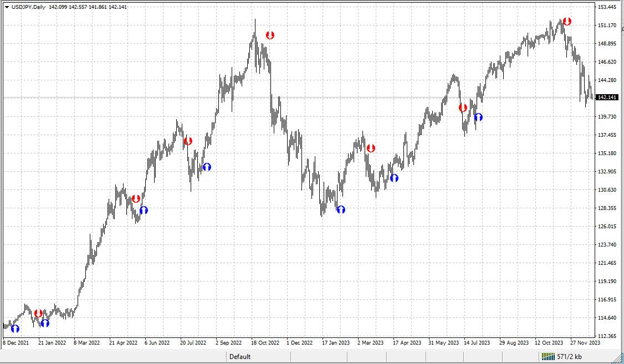Click the blue buy marker below the April 2022 pullback
The width and height of the screenshot is (624, 364).
[145, 210]
